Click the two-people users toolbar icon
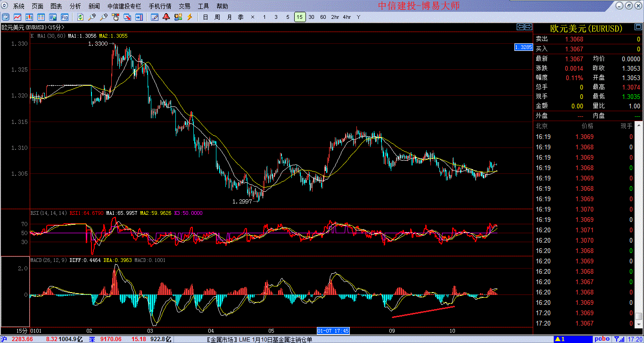 click(x=178, y=17)
